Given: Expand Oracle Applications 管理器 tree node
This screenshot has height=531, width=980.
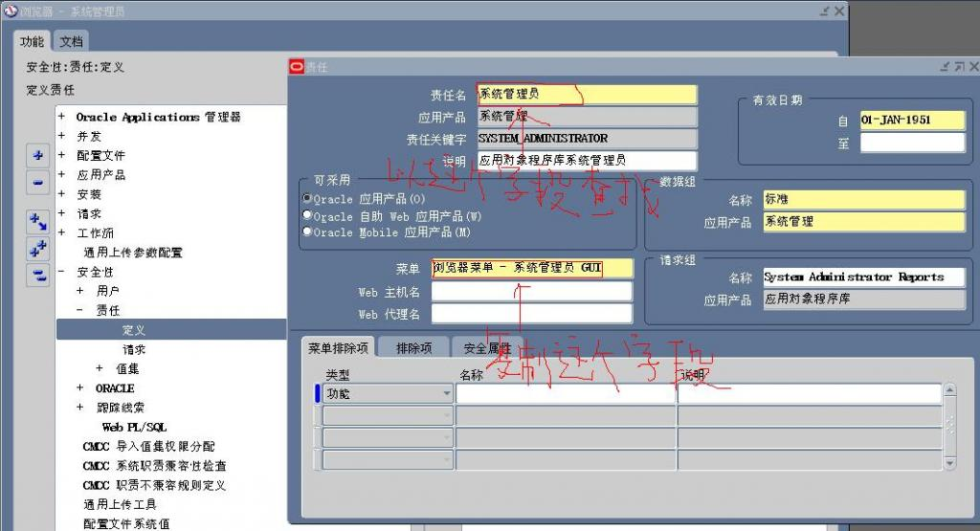Looking at the screenshot, I should tap(61, 116).
